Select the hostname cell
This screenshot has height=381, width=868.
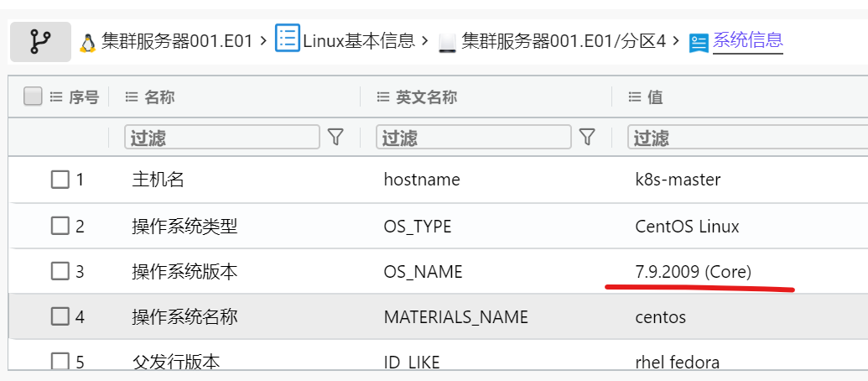pos(422,180)
